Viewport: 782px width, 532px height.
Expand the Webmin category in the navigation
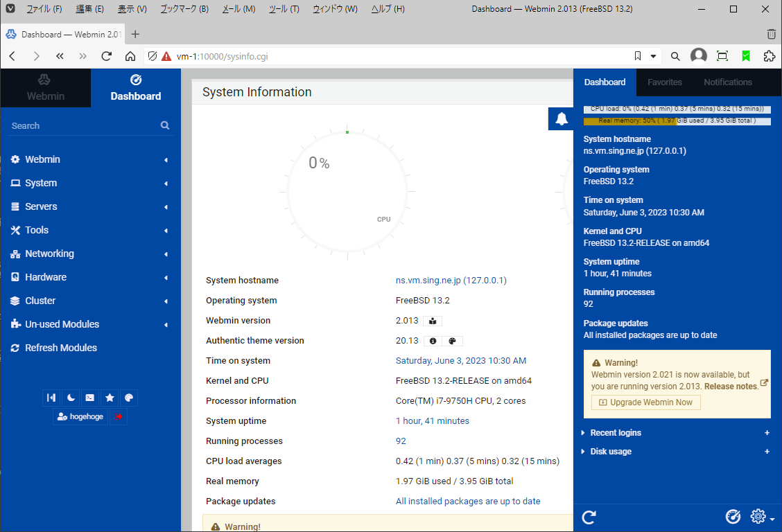pos(90,159)
